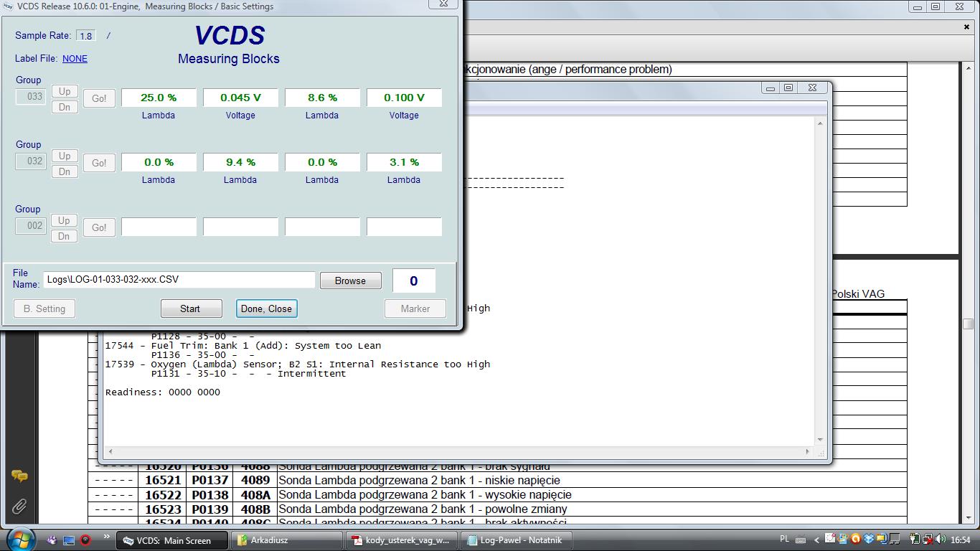Image resolution: width=980 pixels, height=551 pixels.
Task: Click the PDF viewer vertical scrollbar thumb
Action: (x=967, y=324)
